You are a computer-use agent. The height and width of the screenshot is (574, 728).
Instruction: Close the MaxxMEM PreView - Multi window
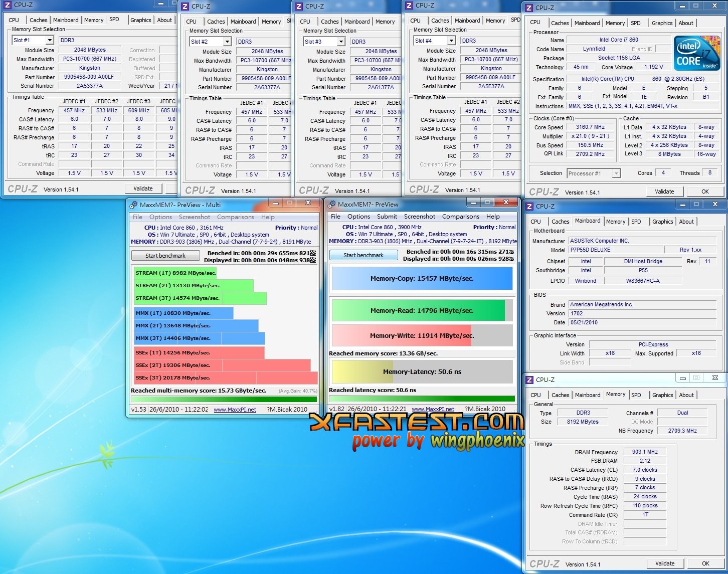coord(308,203)
